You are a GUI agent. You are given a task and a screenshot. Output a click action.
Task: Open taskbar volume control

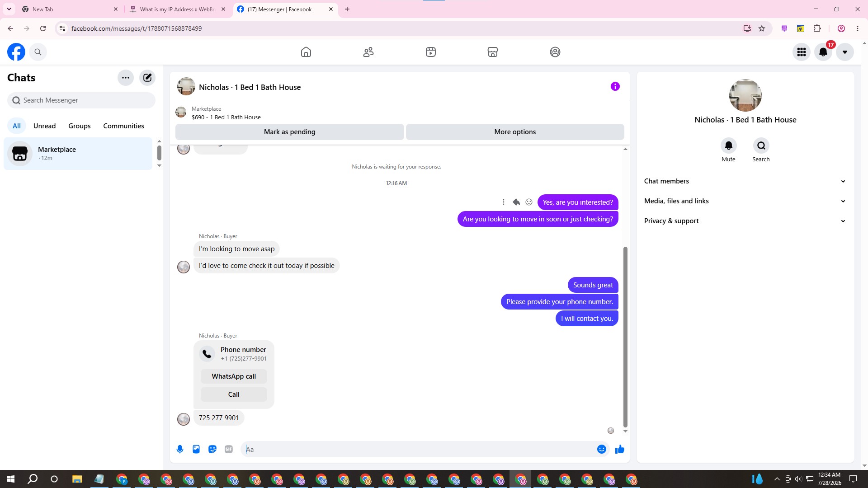pyautogui.click(x=798, y=479)
